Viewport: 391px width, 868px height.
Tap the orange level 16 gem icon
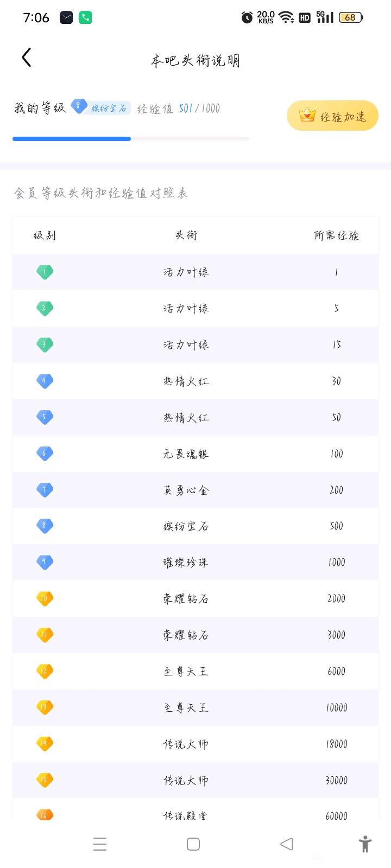(x=45, y=815)
